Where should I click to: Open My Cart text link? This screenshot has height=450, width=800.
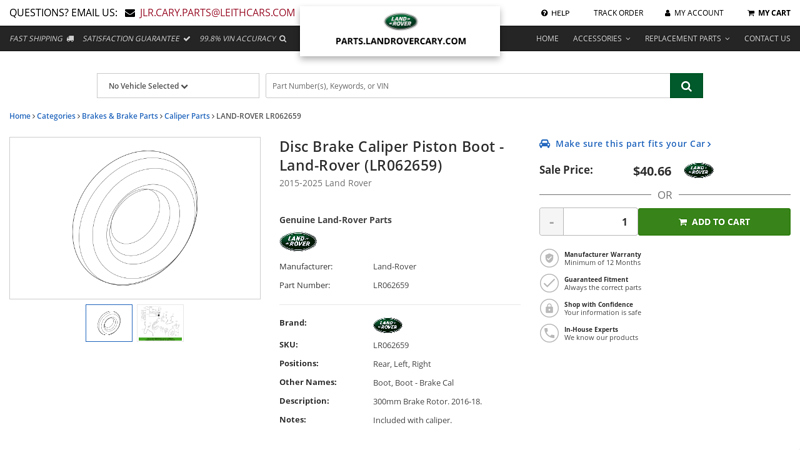click(x=774, y=13)
